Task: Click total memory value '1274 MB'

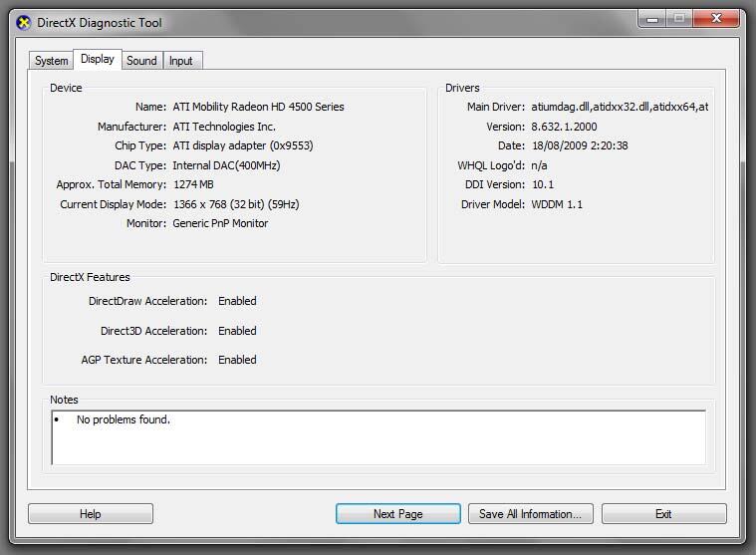Action: (x=193, y=184)
